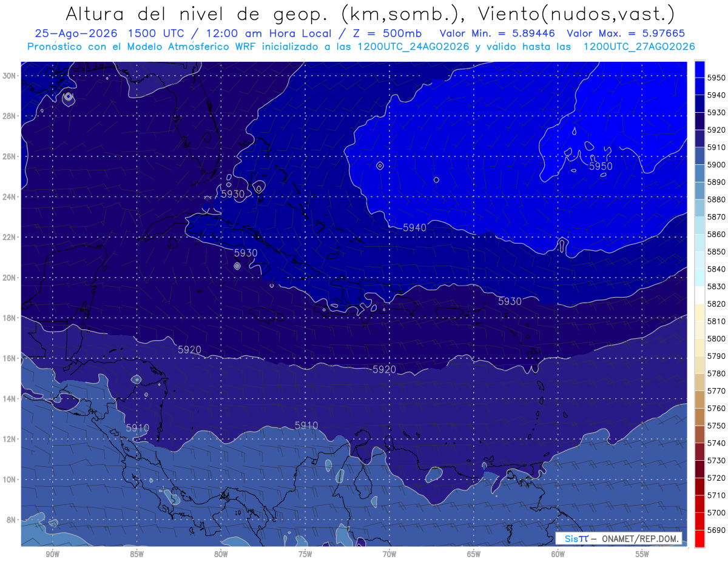Click the 70W longitude axis label
The height and width of the screenshot is (562, 728).
point(389,554)
